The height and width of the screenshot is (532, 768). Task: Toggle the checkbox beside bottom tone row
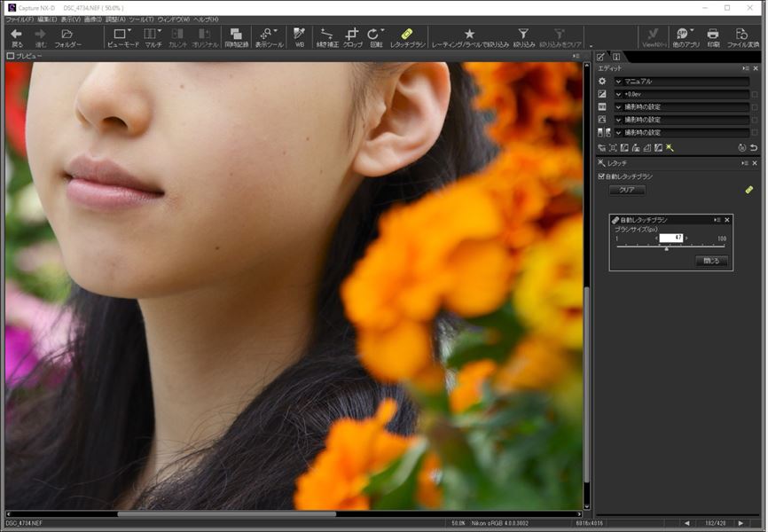tap(755, 133)
